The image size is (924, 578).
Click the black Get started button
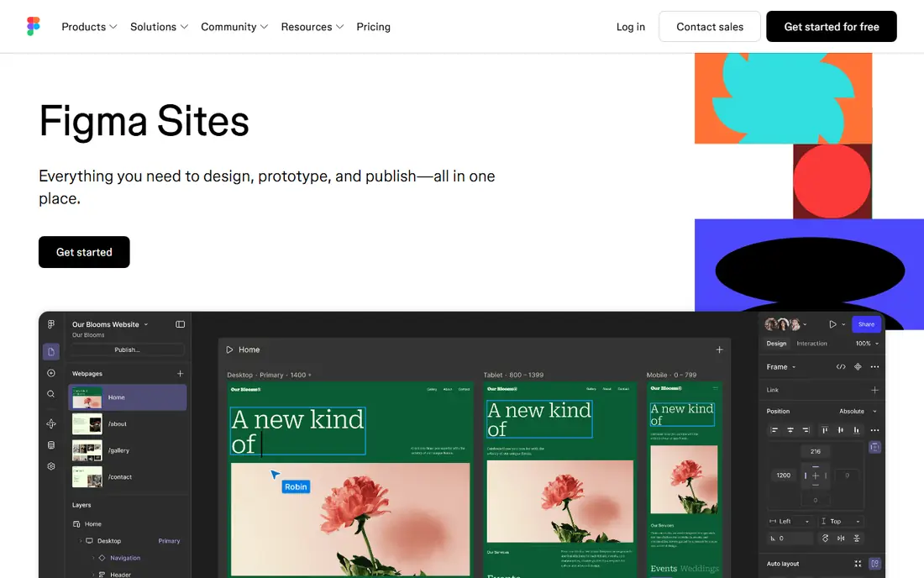tap(84, 252)
